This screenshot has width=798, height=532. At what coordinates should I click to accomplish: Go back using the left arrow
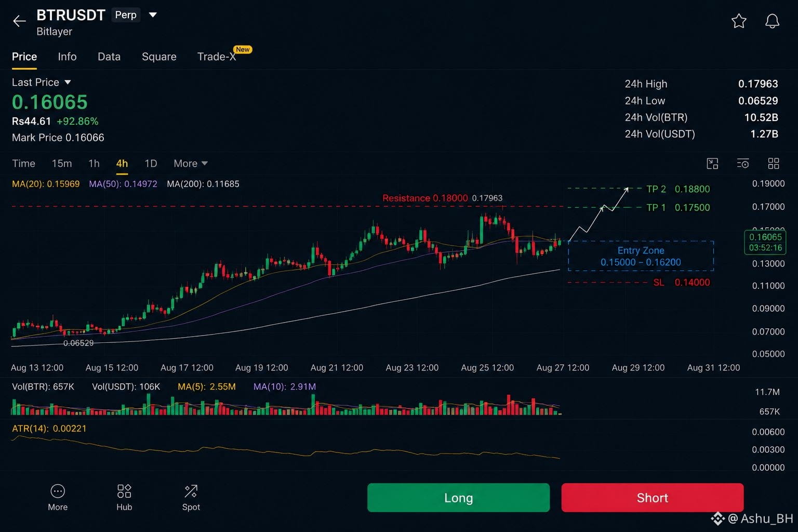click(19, 21)
